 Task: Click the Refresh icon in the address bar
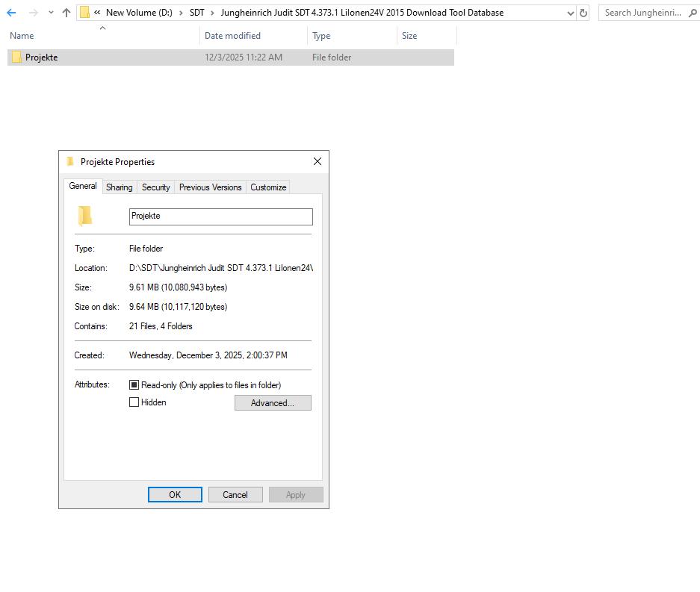click(583, 13)
